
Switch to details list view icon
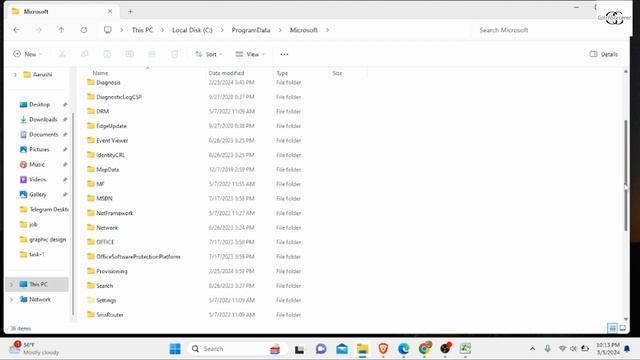(x=612, y=328)
